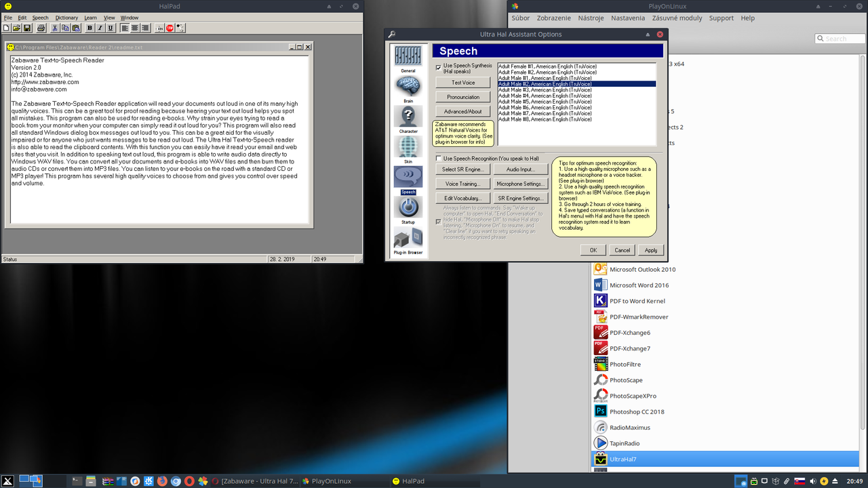Click the Microphone Settings button
Screen dimensions: 868x488
coord(520,184)
